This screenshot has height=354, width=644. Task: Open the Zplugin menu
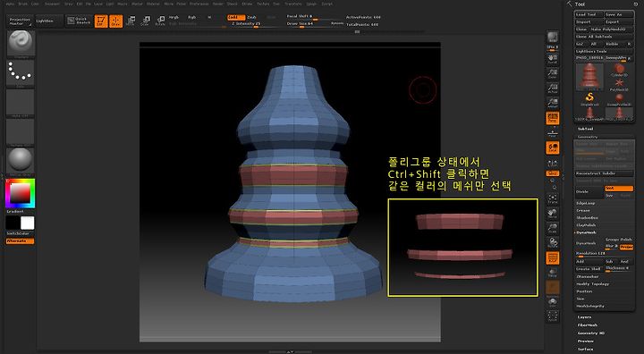(x=312, y=4)
